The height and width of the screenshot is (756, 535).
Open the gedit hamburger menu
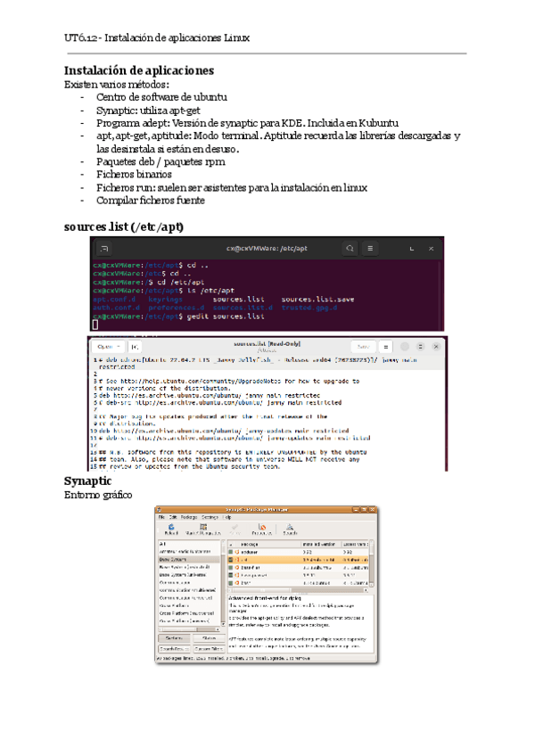(385, 347)
